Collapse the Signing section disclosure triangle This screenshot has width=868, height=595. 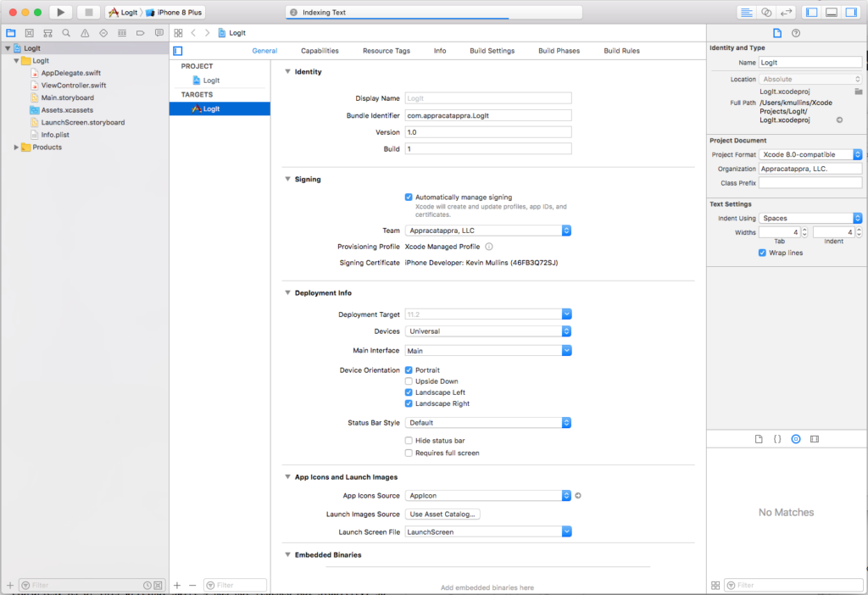[287, 179]
